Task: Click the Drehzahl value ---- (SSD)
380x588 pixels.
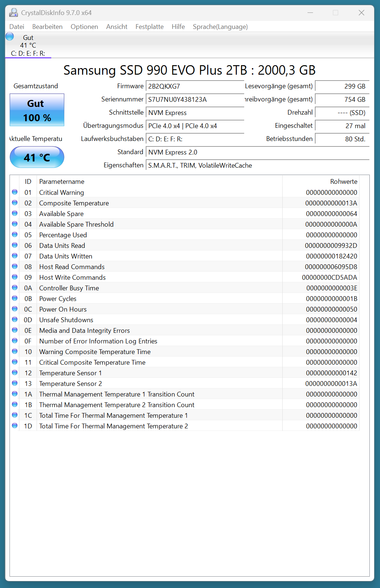Action: point(342,113)
